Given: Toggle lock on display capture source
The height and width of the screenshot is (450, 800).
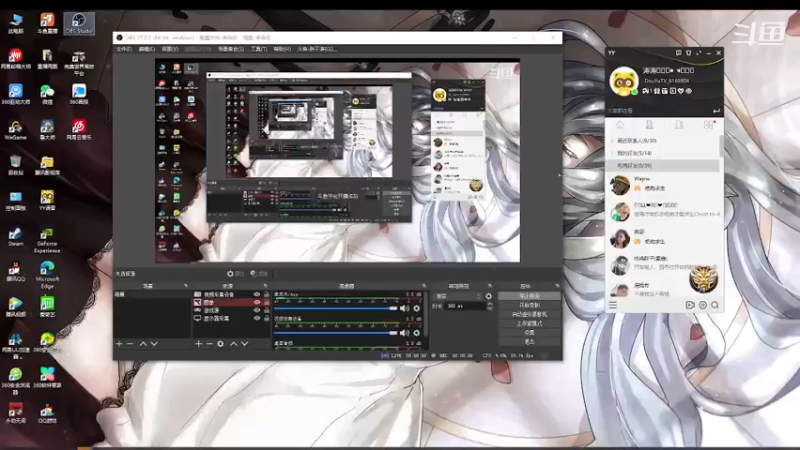Looking at the screenshot, I should pyautogui.click(x=266, y=318).
